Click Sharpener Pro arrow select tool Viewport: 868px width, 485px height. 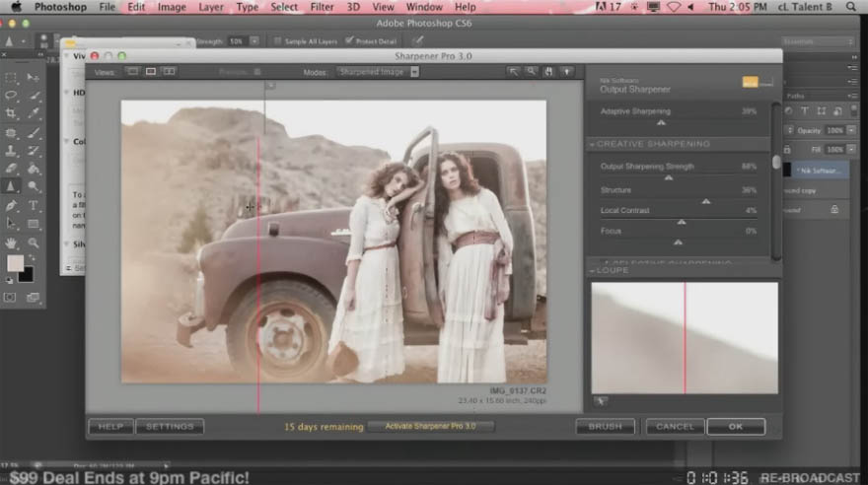point(513,72)
